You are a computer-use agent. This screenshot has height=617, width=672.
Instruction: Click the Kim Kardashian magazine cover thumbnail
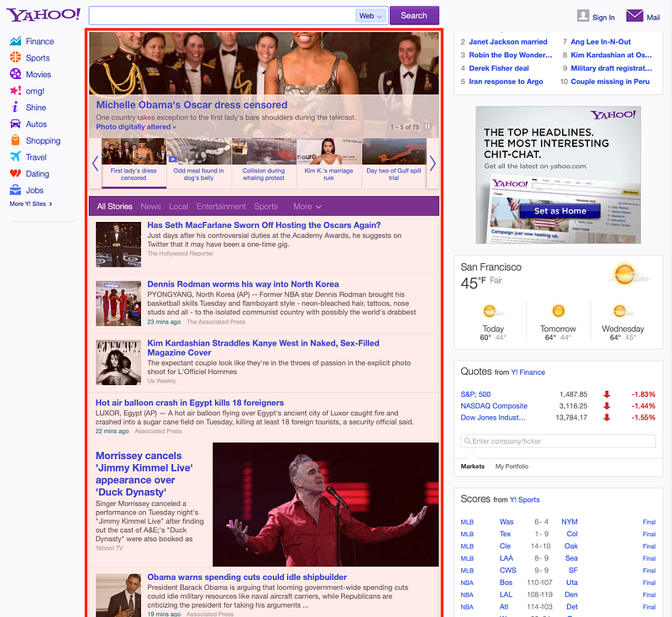click(x=118, y=362)
